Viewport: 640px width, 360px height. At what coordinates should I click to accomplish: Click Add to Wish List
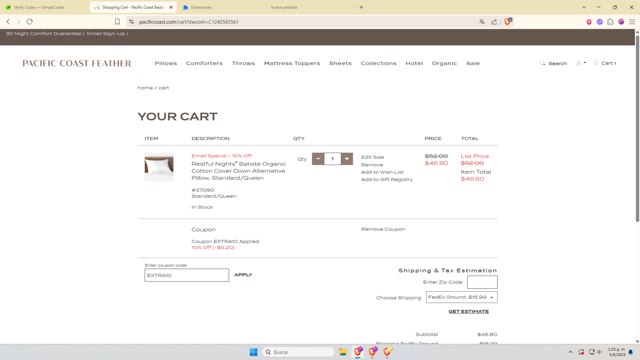coord(382,172)
